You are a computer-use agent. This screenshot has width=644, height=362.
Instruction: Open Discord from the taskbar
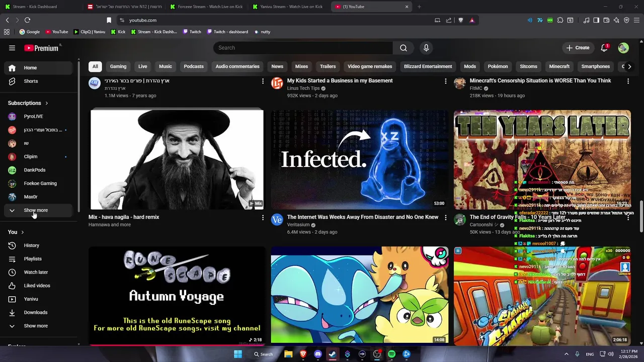click(x=317, y=354)
